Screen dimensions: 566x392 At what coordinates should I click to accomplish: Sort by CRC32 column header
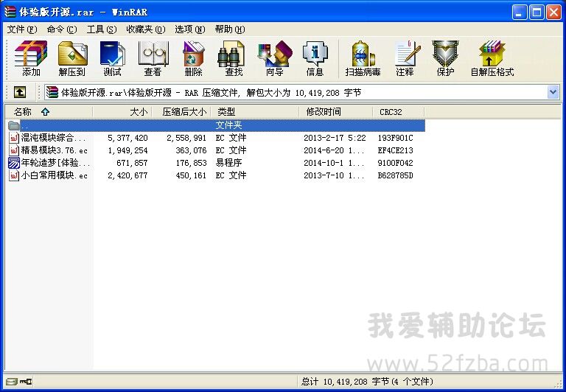[x=399, y=112]
